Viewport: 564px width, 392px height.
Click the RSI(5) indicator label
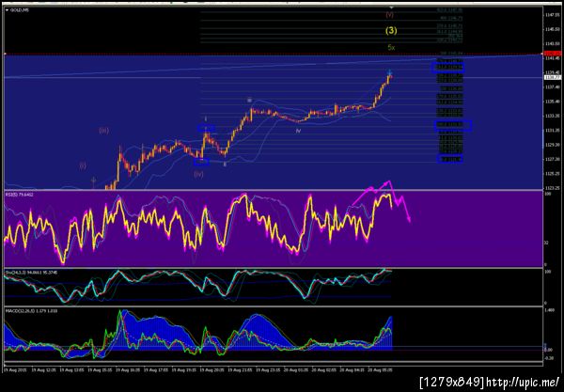[x=19, y=195]
